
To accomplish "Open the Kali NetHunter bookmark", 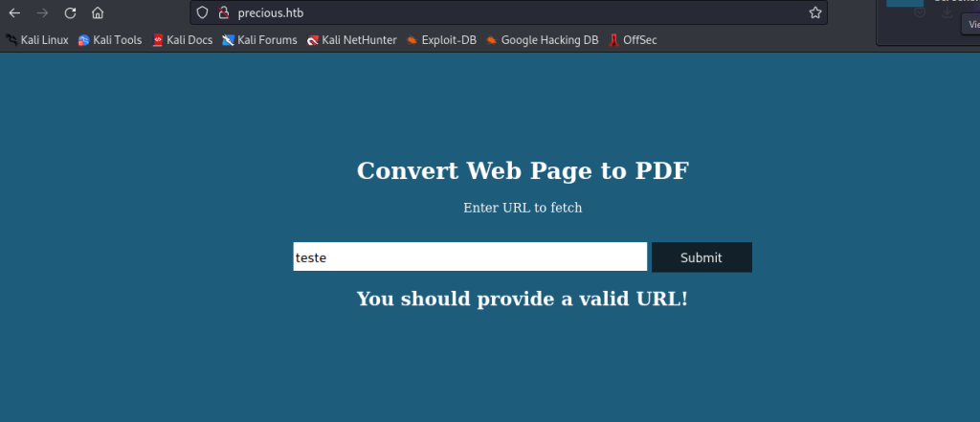I will (351, 40).
